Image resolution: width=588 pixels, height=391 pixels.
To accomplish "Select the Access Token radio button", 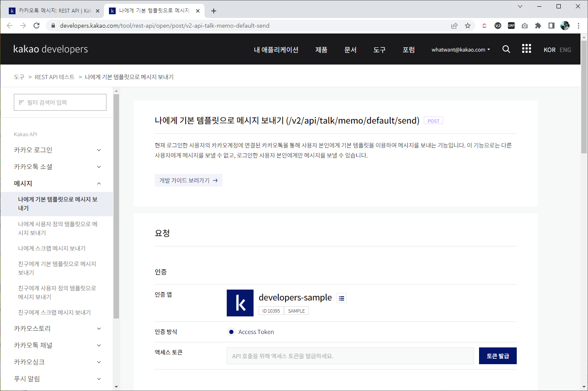I will coord(231,332).
